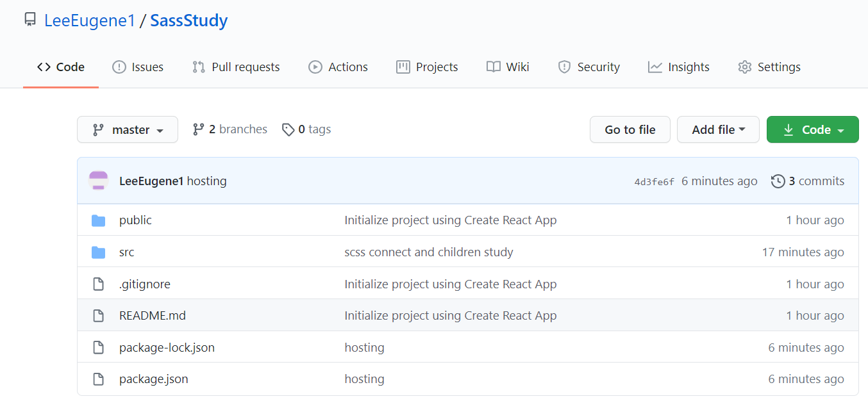View the 0 tags link
Screen dimensions: 868x401
click(306, 129)
